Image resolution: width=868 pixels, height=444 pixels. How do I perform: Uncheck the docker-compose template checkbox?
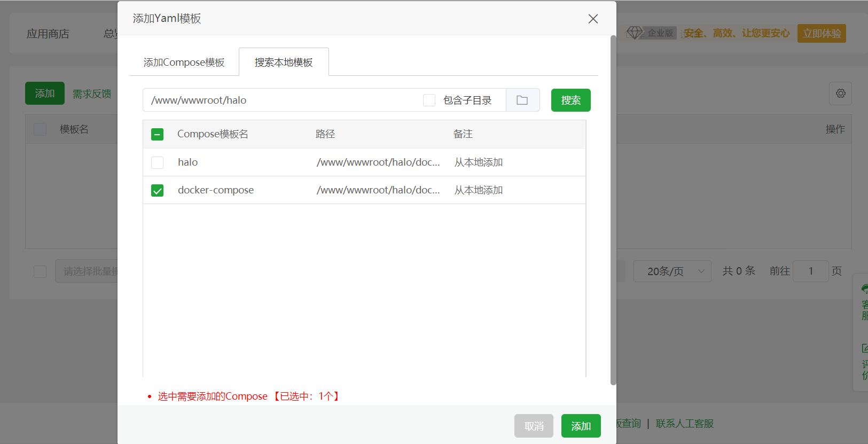158,191
